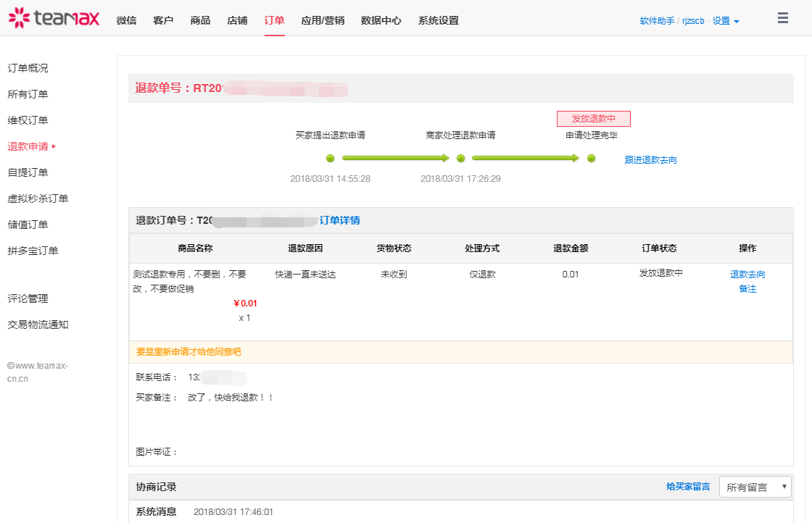This screenshot has height=523, width=812.
Task: Expand the 设置 account dropdown
Action: tap(726, 21)
